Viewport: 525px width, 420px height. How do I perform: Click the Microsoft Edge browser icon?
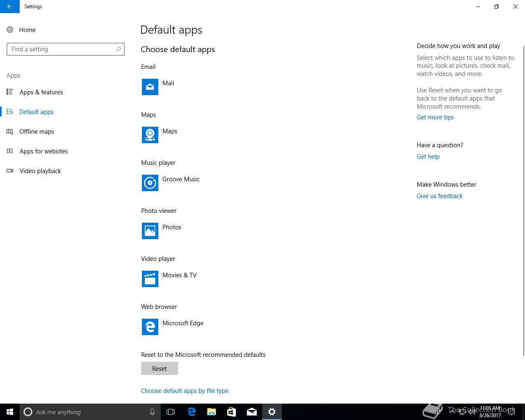[150, 327]
